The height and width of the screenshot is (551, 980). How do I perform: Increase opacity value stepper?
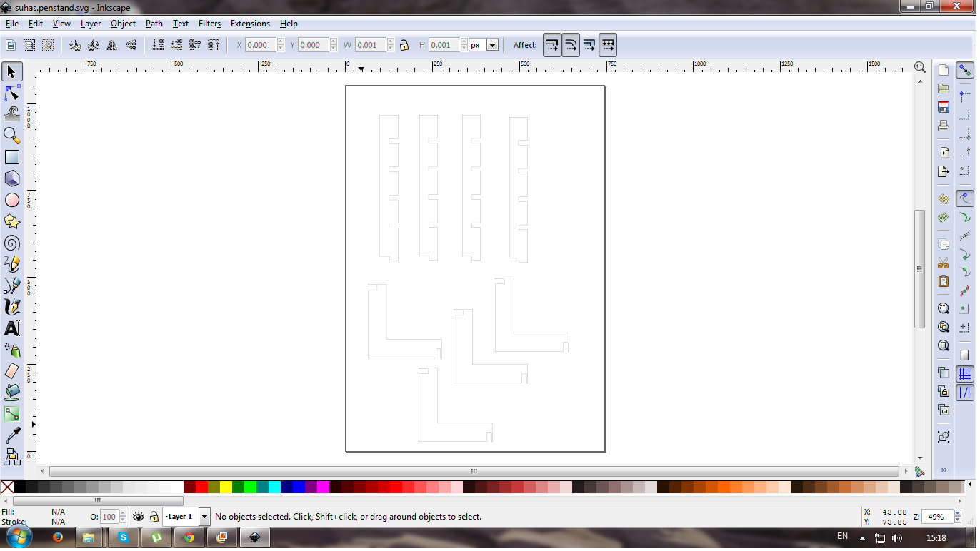point(123,512)
